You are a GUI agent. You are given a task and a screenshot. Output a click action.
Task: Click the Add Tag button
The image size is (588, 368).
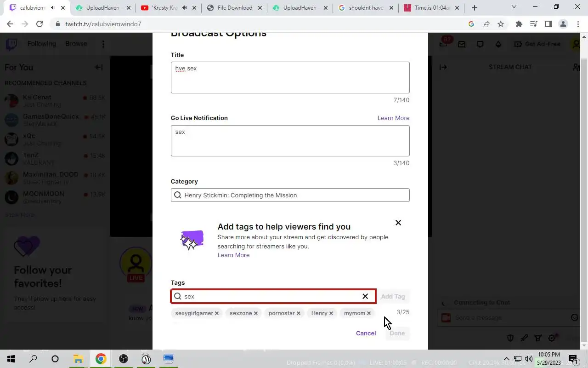(393, 296)
